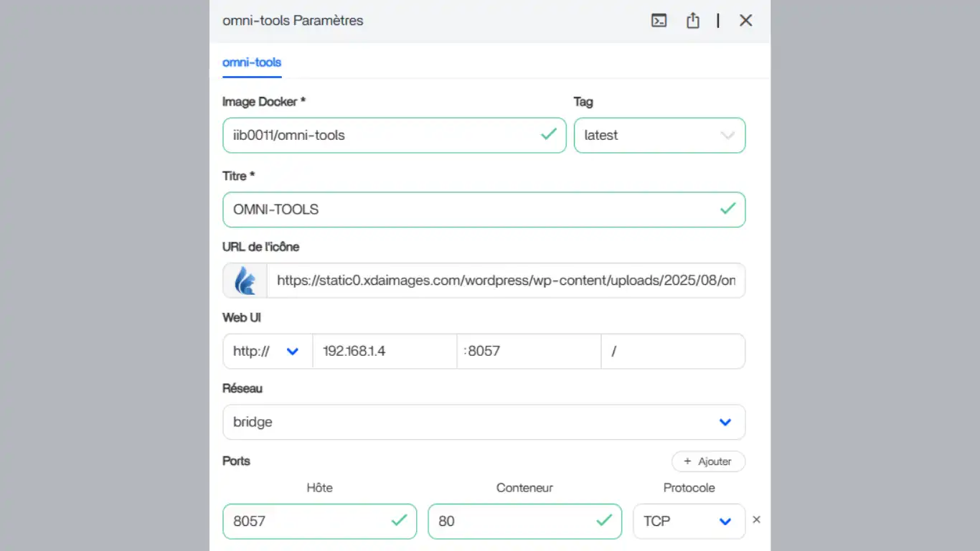Remove the port mapping with X icon
The width and height of the screenshot is (980, 551).
point(756,520)
